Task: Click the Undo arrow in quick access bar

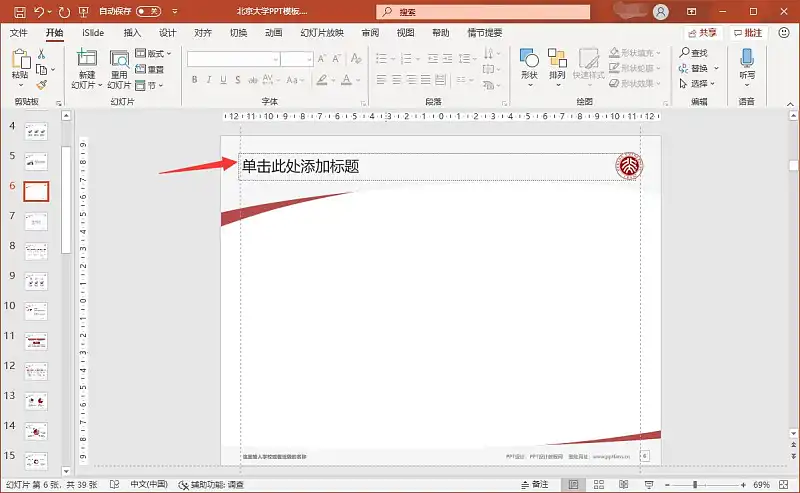Action: [39, 12]
